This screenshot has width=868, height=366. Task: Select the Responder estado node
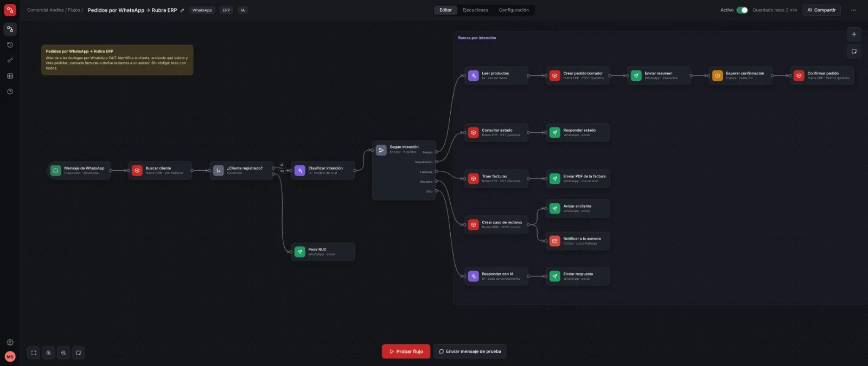(x=578, y=132)
